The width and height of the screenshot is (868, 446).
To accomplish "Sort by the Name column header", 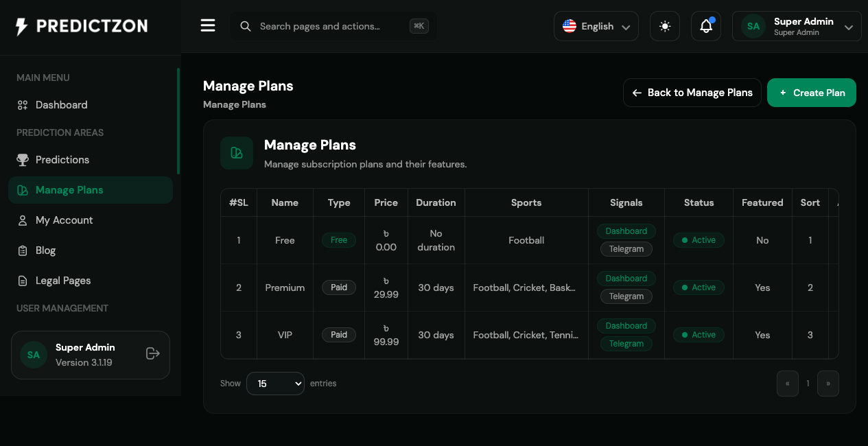I will (285, 202).
